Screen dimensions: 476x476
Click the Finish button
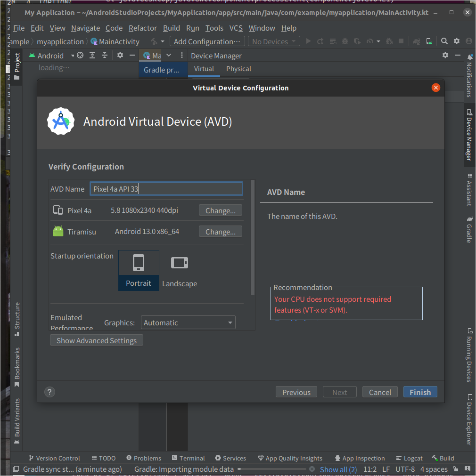click(x=420, y=392)
